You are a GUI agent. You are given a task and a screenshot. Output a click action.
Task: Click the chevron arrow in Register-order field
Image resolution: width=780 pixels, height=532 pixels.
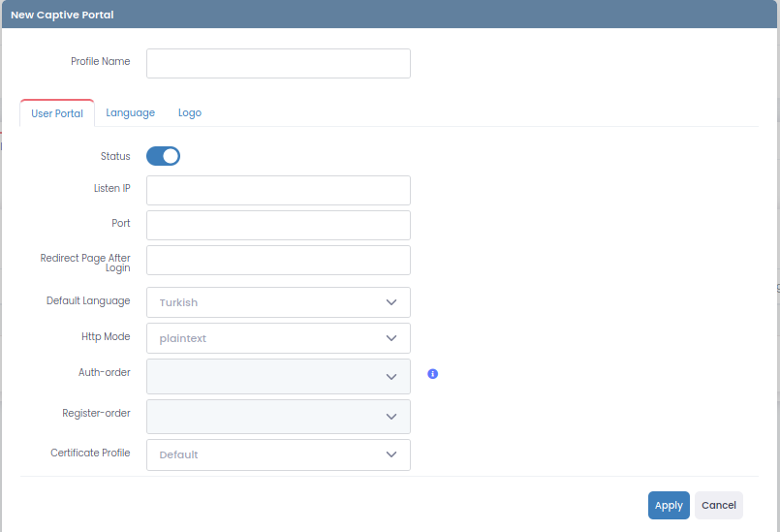tap(391, 417)
